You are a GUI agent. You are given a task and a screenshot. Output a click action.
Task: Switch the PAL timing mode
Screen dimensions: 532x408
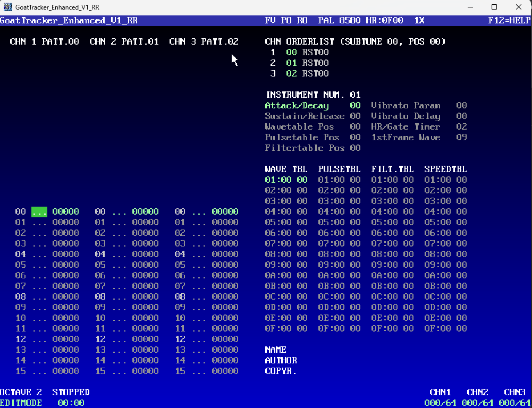326,20
